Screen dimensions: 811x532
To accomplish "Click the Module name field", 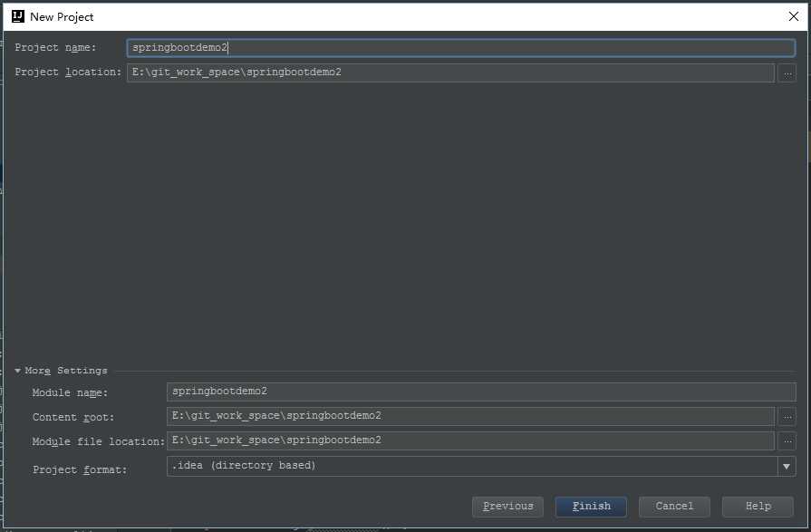I will [481, 392].
